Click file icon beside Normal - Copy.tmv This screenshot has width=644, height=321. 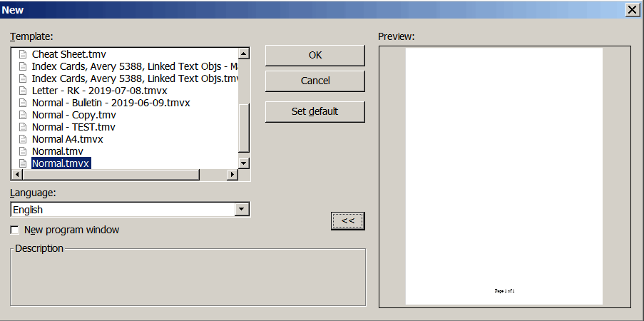pyautogui.click(x=22, y=115)
